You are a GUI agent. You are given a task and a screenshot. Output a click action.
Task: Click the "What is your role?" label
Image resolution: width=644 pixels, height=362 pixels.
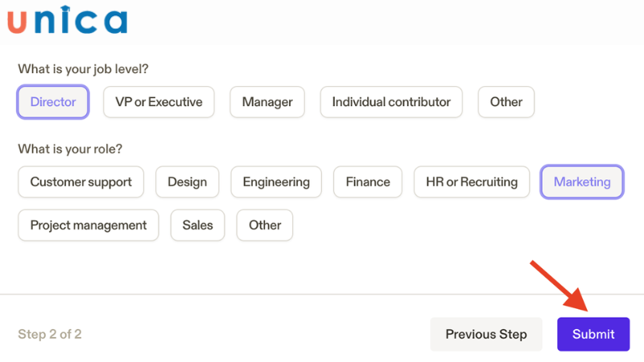(70, 149)
